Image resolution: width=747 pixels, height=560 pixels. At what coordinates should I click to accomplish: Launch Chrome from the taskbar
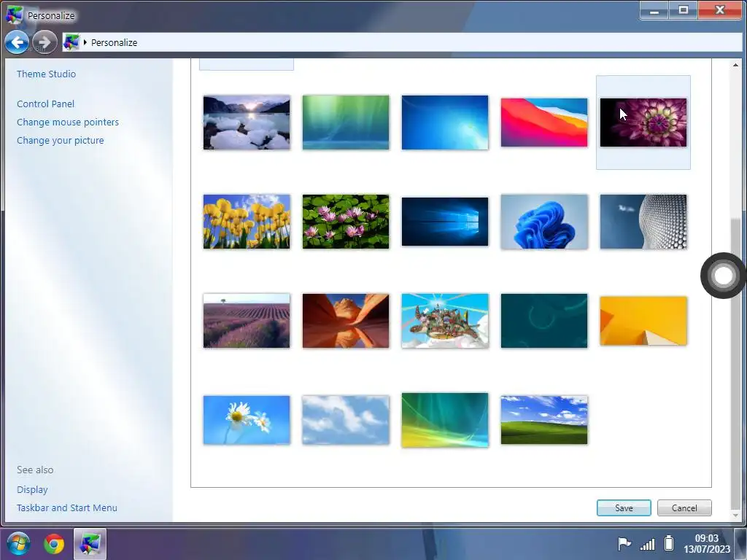click(54, 544)
